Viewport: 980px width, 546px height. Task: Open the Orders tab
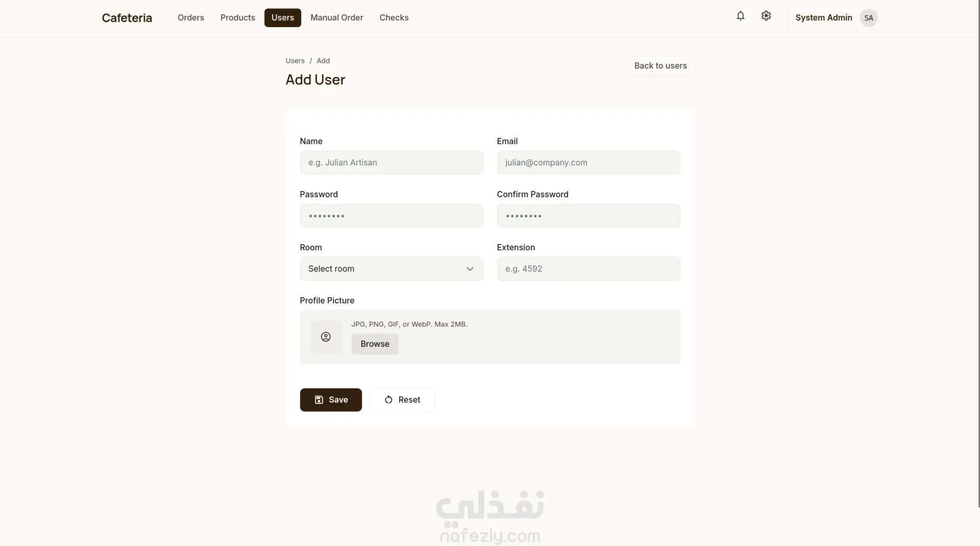tap(191, 18)
